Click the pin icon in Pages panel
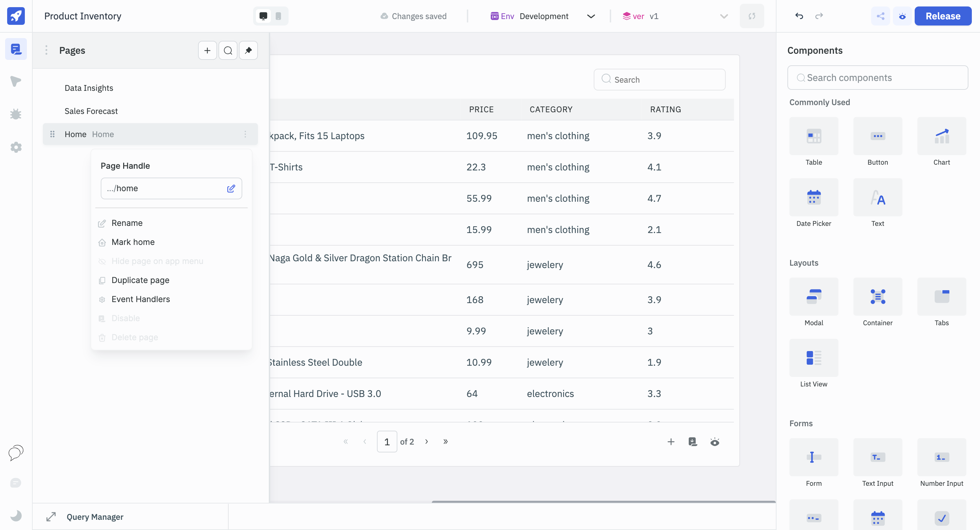Image resolution: width=980 pixels, height=530 pixels. click(248, 50)
